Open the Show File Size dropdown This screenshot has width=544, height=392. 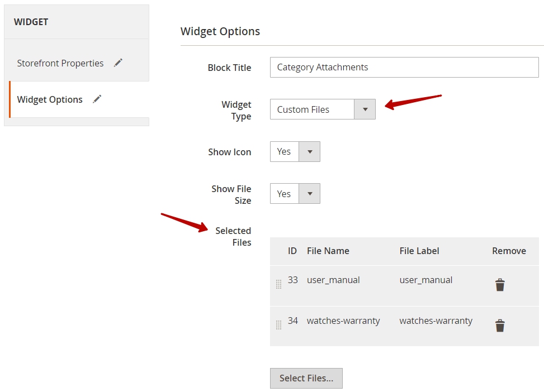tap(310, 193)
